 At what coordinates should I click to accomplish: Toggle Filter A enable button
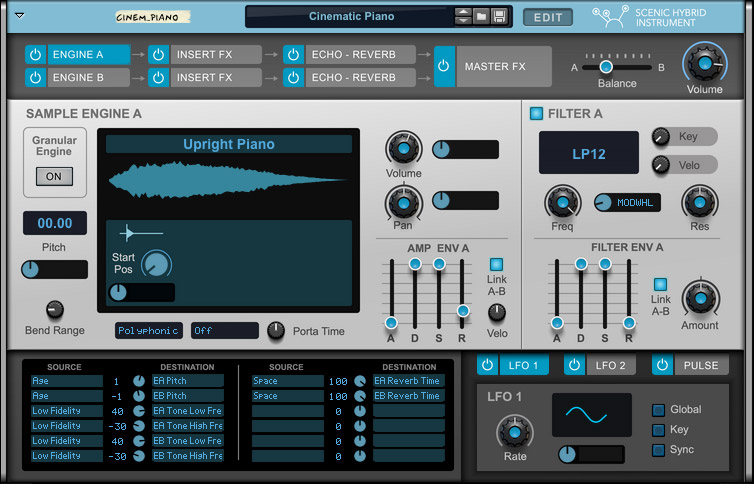click(536, 113)
